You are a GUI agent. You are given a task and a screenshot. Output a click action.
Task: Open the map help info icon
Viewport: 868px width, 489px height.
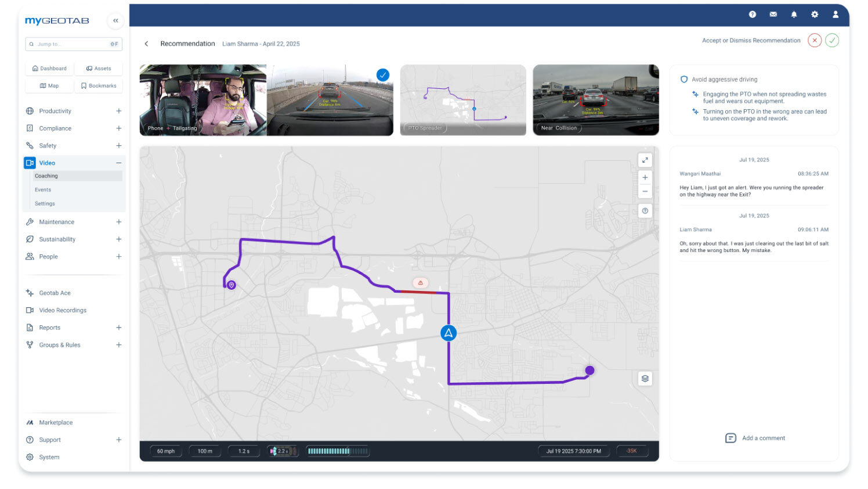pos(645,210)
